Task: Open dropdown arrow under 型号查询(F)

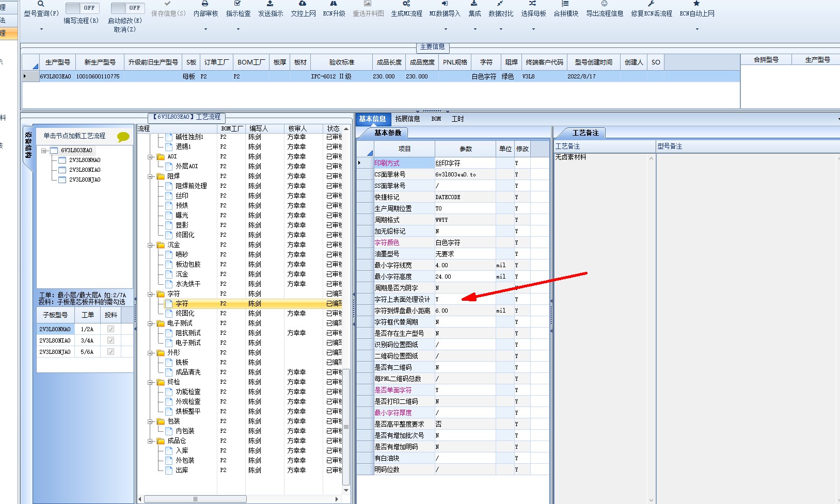Action: click(x=41, y=29)
